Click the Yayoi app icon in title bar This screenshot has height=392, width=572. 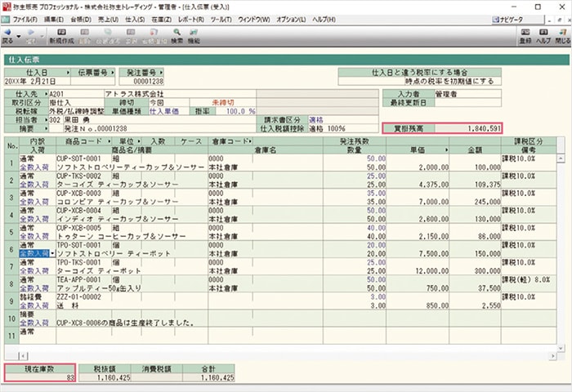[x=7, y=7]
